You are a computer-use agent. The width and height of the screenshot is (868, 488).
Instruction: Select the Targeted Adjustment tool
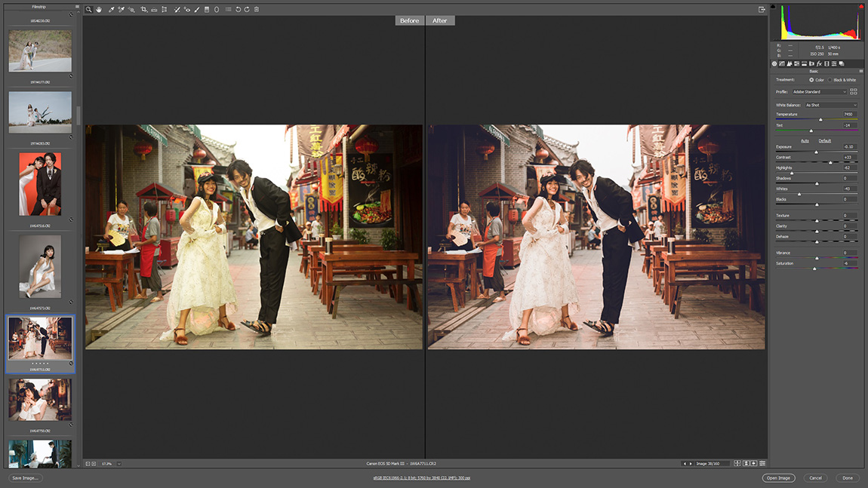pyautogui.click(x=131, y=9)
